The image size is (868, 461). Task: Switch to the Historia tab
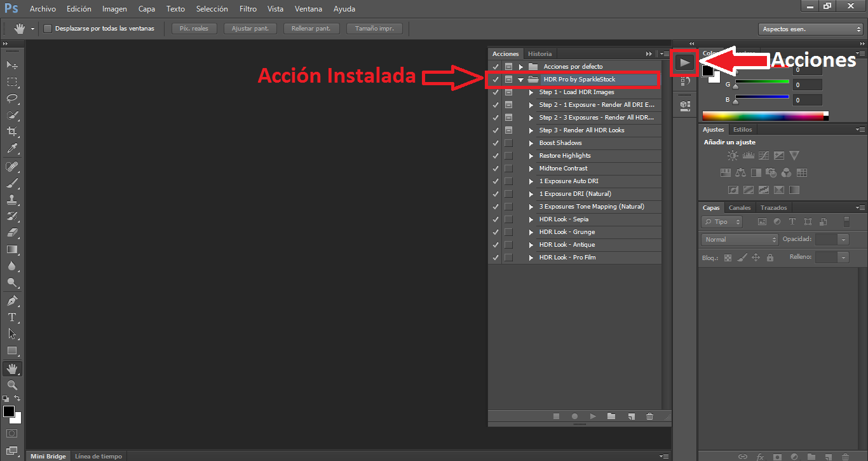click(540, 53)
